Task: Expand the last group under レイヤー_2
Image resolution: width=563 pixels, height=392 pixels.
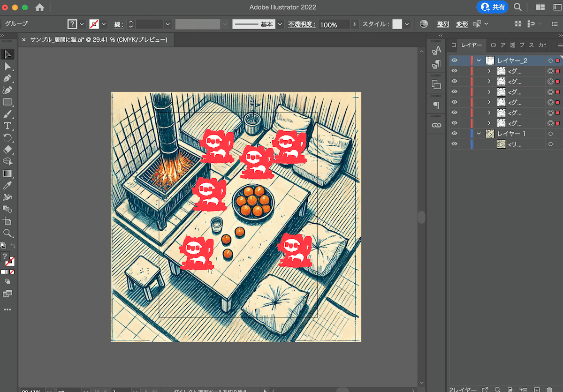Action: (x=489, y=123)
